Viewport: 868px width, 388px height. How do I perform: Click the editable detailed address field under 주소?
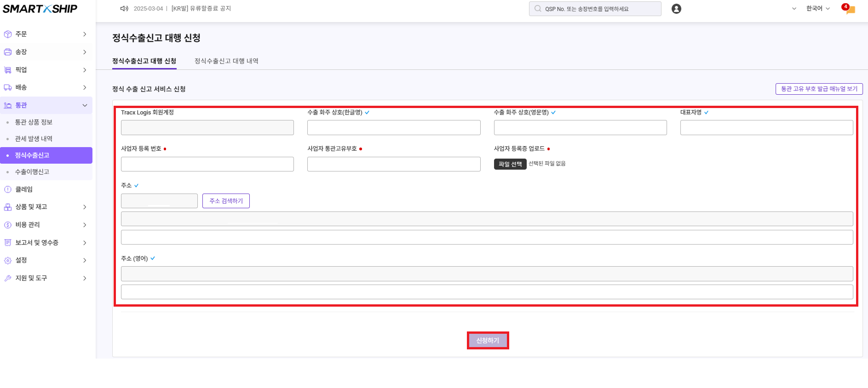487,237
